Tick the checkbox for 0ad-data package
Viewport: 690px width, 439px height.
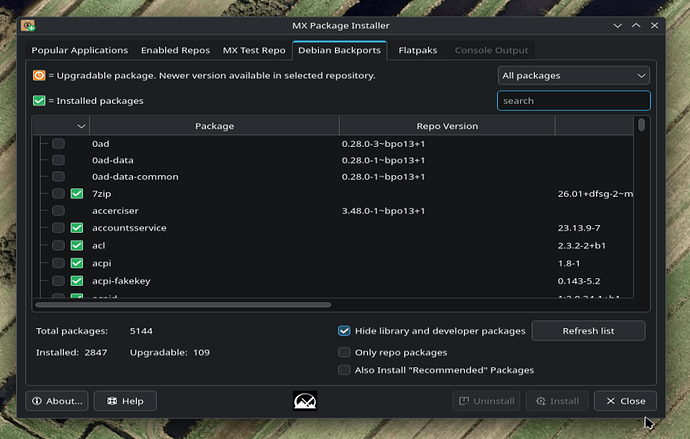tap(58, 160)
